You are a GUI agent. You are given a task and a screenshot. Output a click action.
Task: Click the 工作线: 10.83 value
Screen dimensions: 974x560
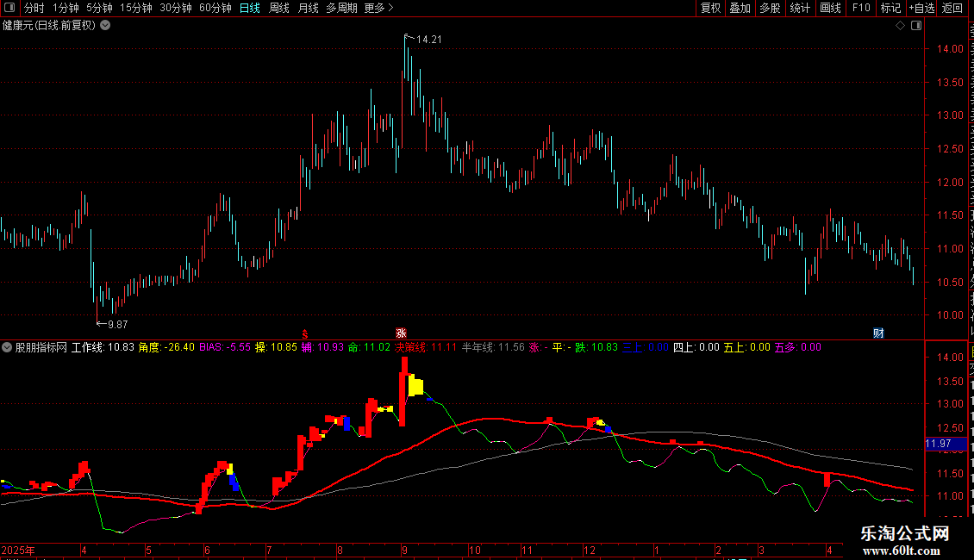103,347
